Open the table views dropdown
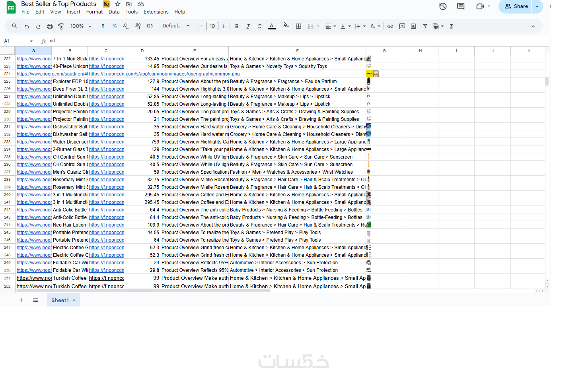 [x=438, y=26]
